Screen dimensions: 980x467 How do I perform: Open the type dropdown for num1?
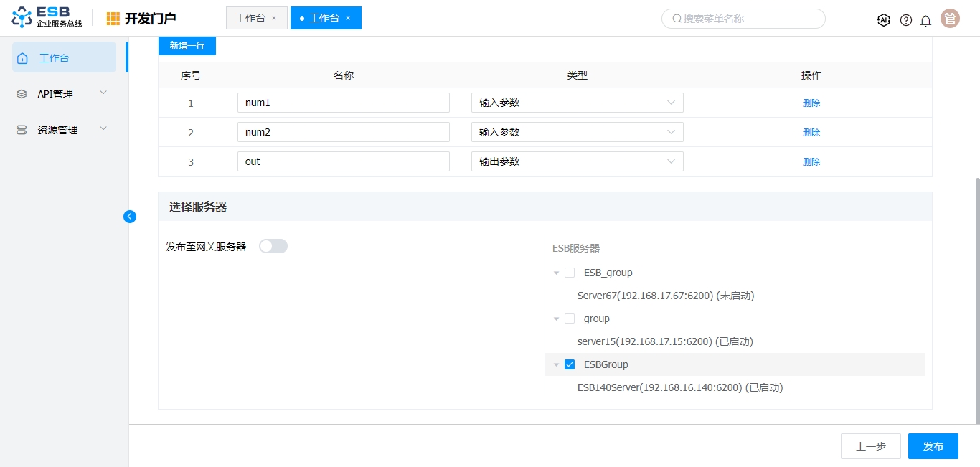tap(577, 103)
